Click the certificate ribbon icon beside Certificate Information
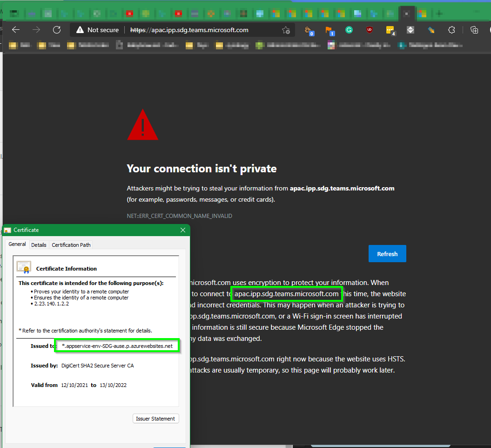This screenshot has width=491, height=448. 24,267
